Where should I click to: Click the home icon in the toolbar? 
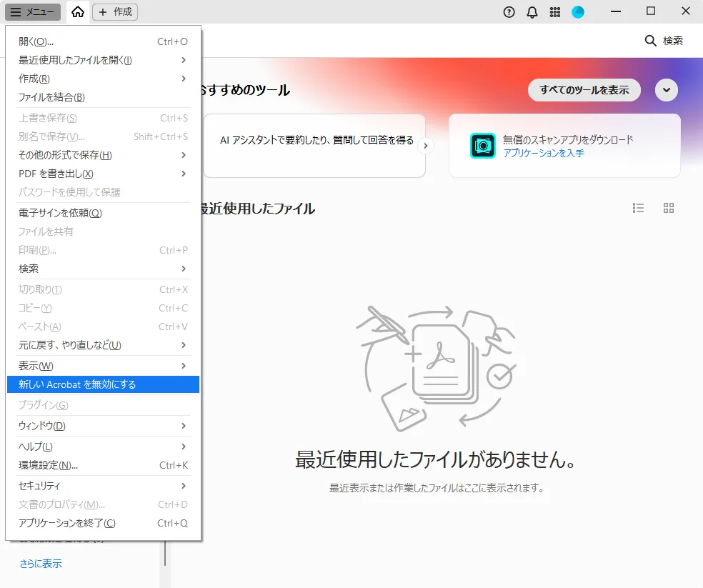pyautogui.click(x=78, y=12)
